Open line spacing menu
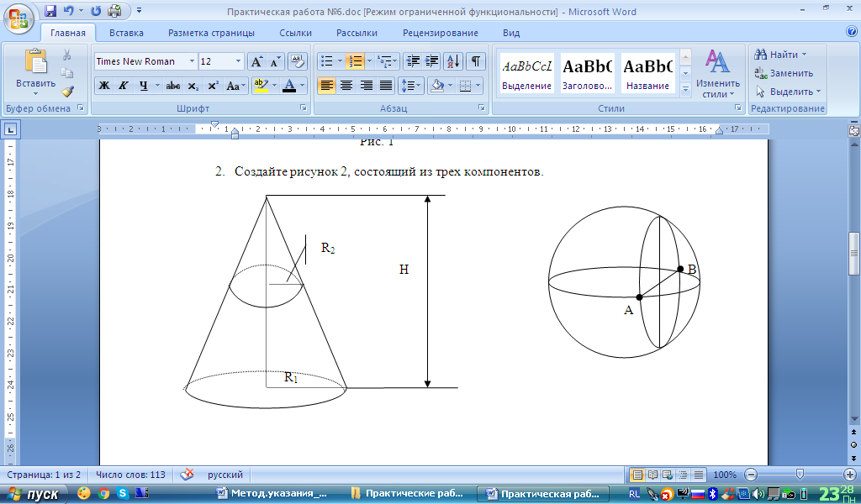The image size is (861, 504). pyautogui.click(x=410, y=86)
